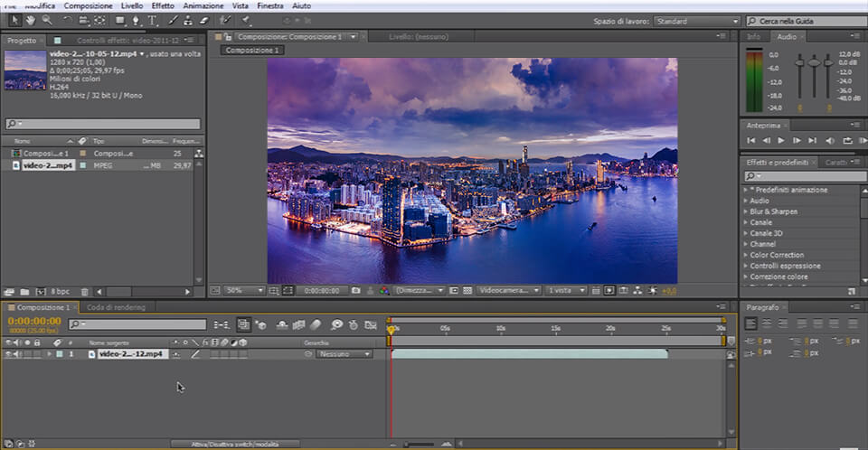The image size is (868, 450).
Task: Toggle Frame Blending enable switch in timeline
Action: pyautogui.click(x=298, y=325)
